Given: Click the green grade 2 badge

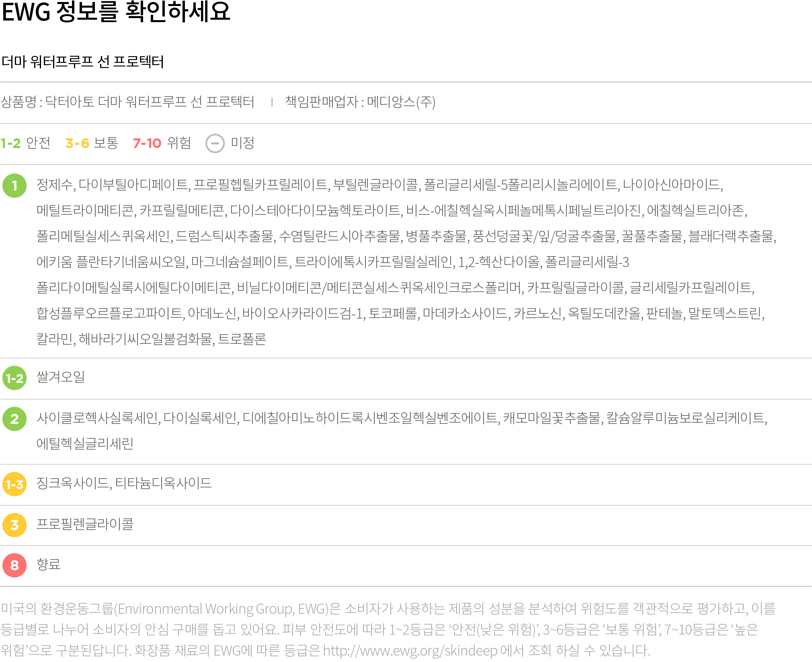Looking at the screenshot, I should 14,419.
